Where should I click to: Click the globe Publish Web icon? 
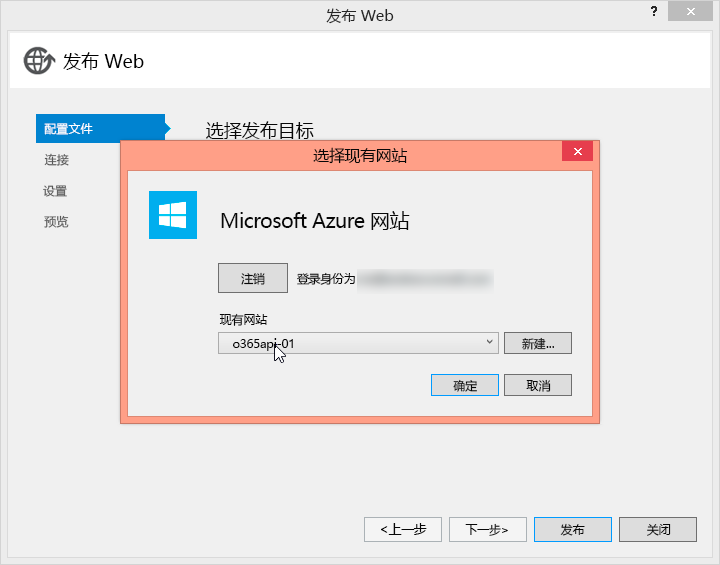click(39, 61)
